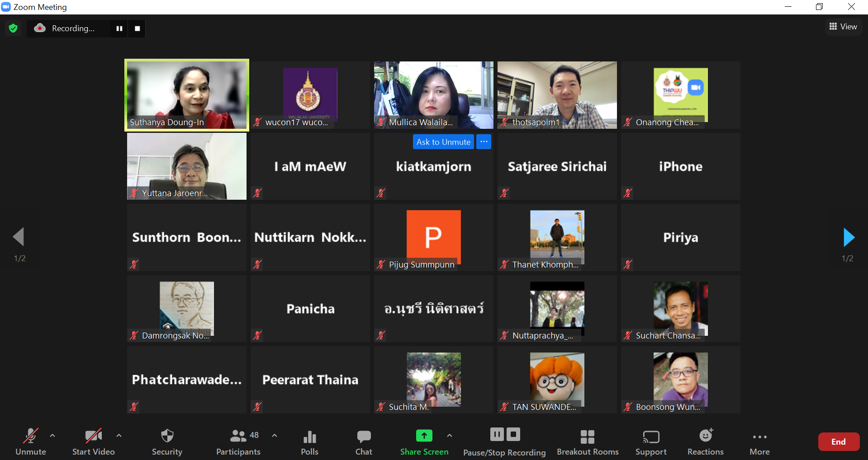
Task: Unmute your microphone
Action: 31,442
